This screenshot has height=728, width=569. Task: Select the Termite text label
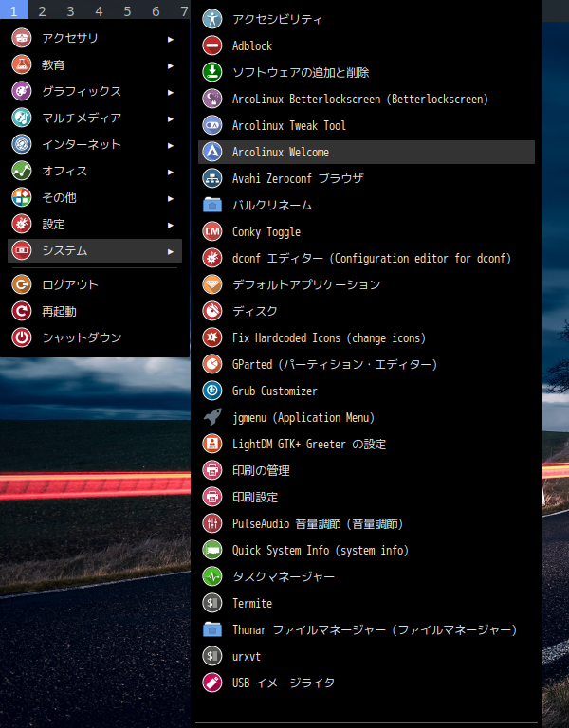pos(252,603)
